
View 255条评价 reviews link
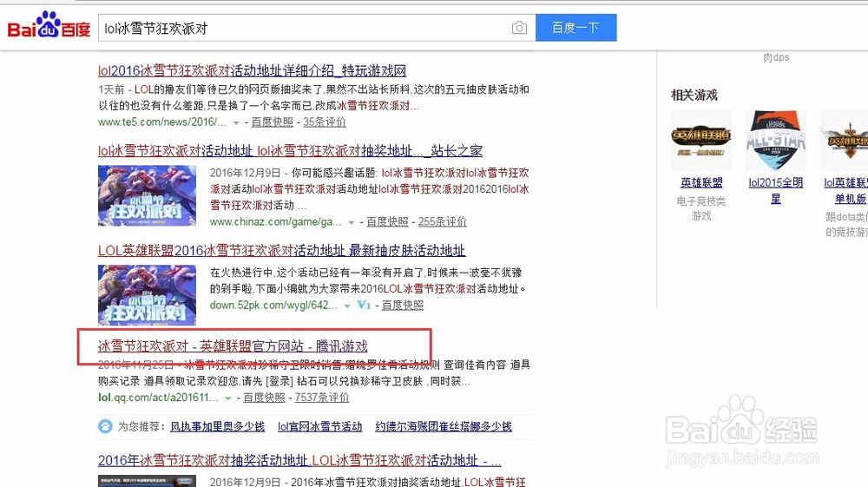[x=443, y=222]
